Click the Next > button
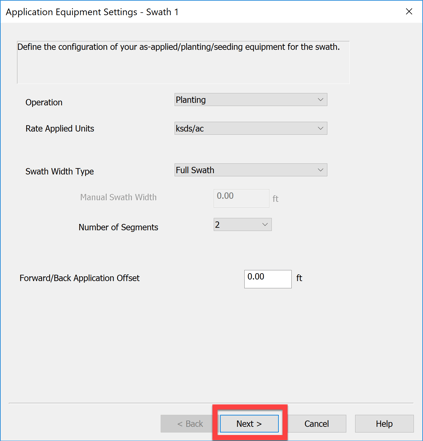This screenshot has height=441, width=423. (249, 424)
